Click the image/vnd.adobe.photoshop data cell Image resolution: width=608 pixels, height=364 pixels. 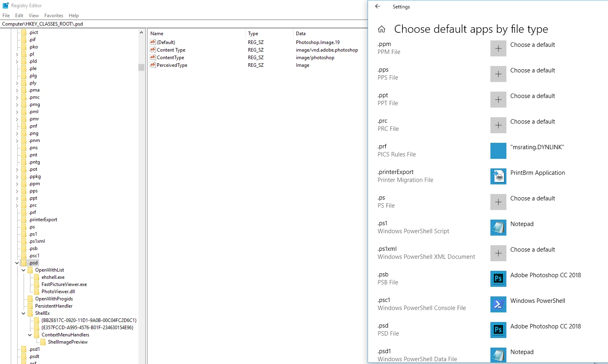(327, 50)
